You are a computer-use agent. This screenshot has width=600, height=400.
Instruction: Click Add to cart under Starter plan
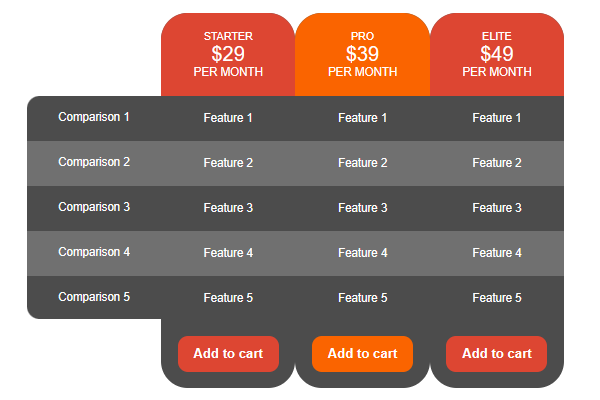(x=228, y=354)
